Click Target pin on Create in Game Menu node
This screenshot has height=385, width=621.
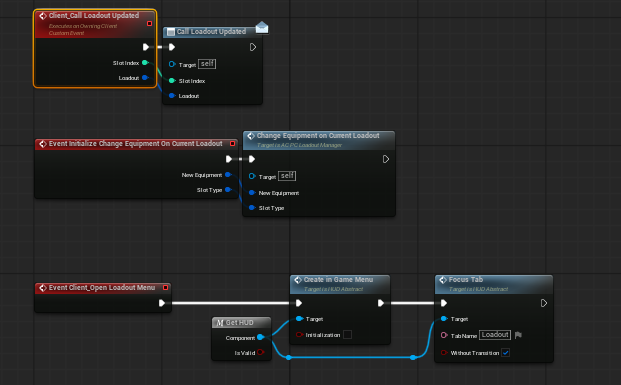(x=299, y=318)
